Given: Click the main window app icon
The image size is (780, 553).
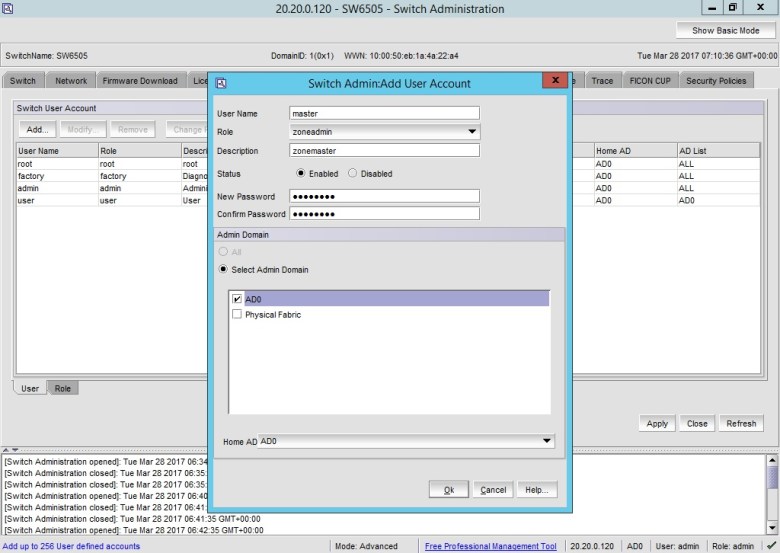Looking at the screenshot, I should pos(9,9).
